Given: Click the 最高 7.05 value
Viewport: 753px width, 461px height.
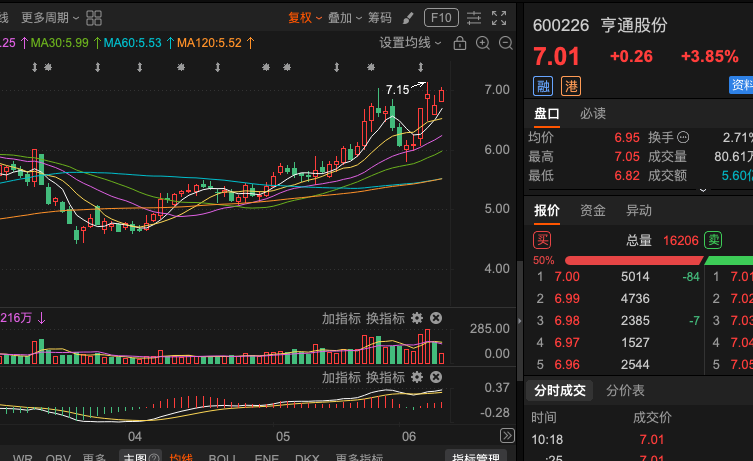Looking at the screenshot, I should (627, 157).
